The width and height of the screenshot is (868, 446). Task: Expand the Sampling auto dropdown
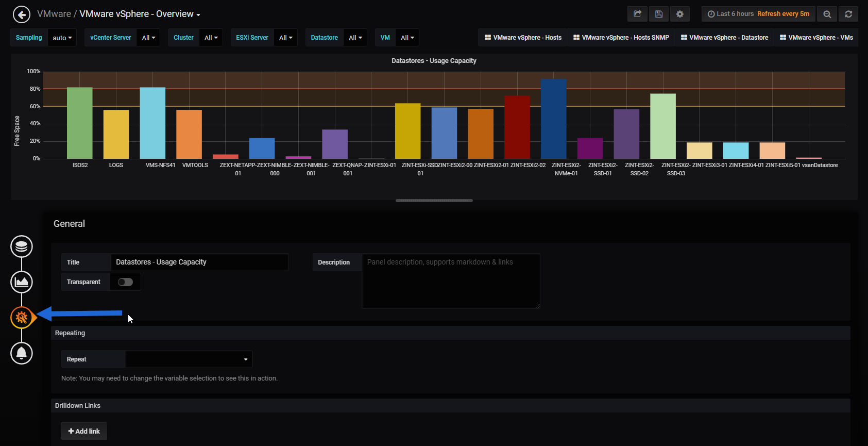62,38
